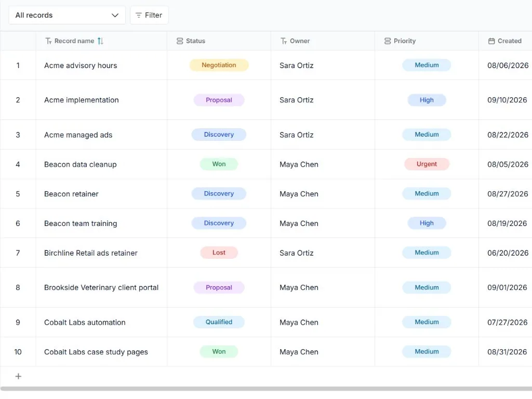This screenshot has width=532, height=399.
Task: Select the Created column header
Action: tap(505, 41)
